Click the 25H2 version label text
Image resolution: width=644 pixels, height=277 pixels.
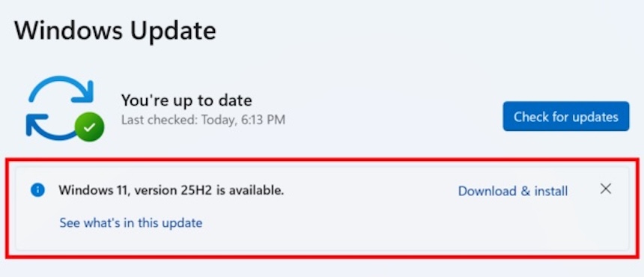(x=219, y=190)
